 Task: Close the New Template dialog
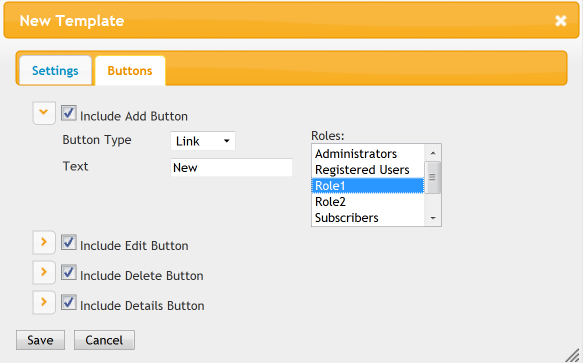[560, 21]
